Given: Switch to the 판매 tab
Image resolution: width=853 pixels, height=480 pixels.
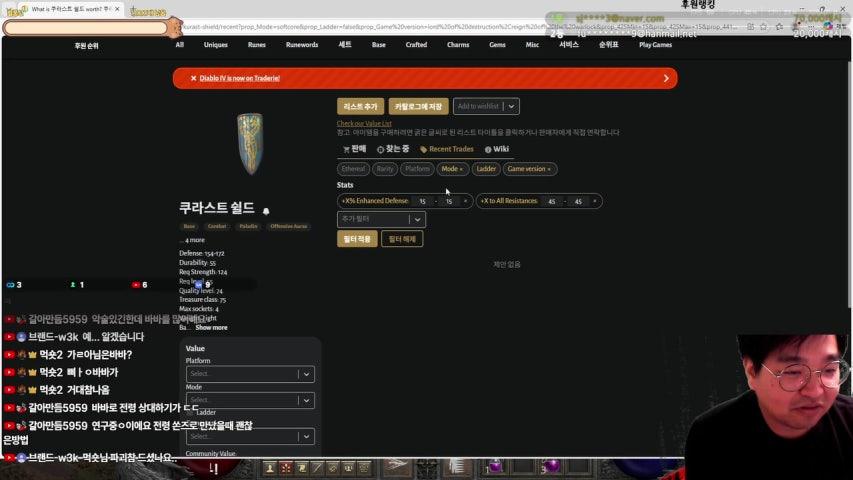Looking at the screenshot, I should tap(355, 149).
